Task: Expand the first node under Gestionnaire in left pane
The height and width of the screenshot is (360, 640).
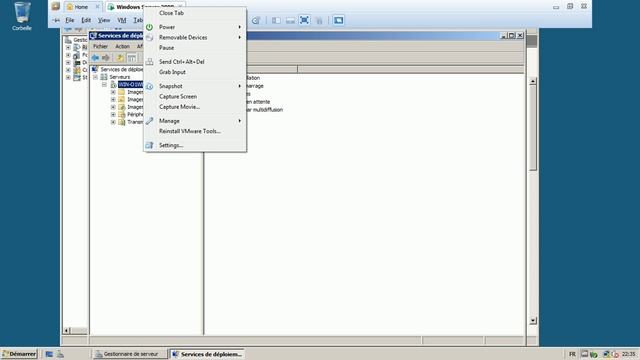Action: [68, 47]
